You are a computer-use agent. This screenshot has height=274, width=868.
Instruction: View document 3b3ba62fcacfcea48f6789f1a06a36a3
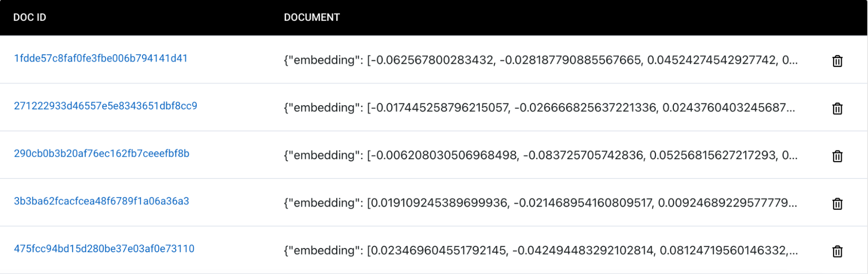102,201
